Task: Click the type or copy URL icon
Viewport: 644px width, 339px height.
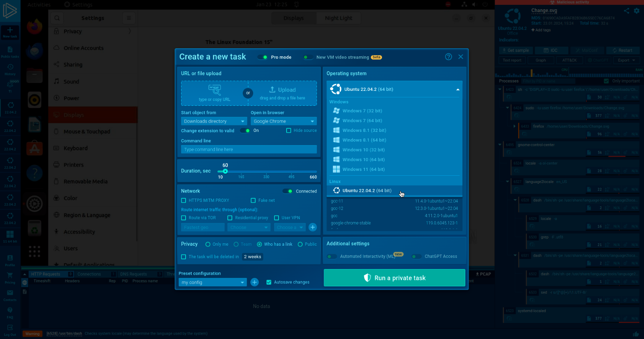Action: click(214, 89)
